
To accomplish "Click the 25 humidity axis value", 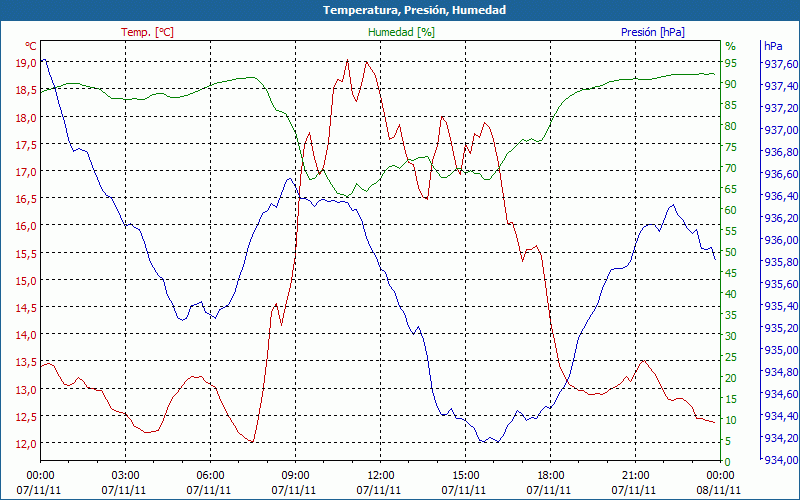I will point(731,357).
